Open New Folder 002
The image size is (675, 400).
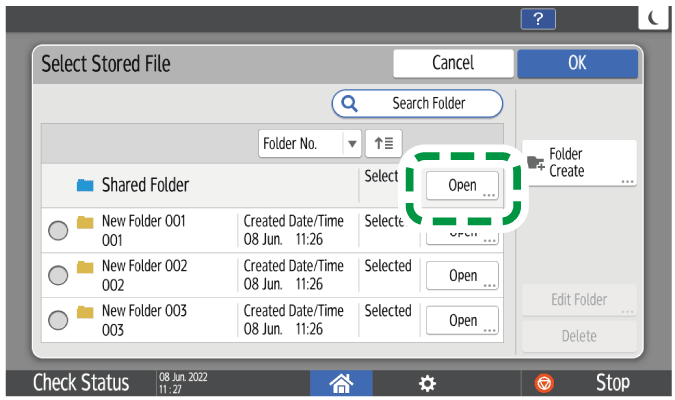(462, 276)
